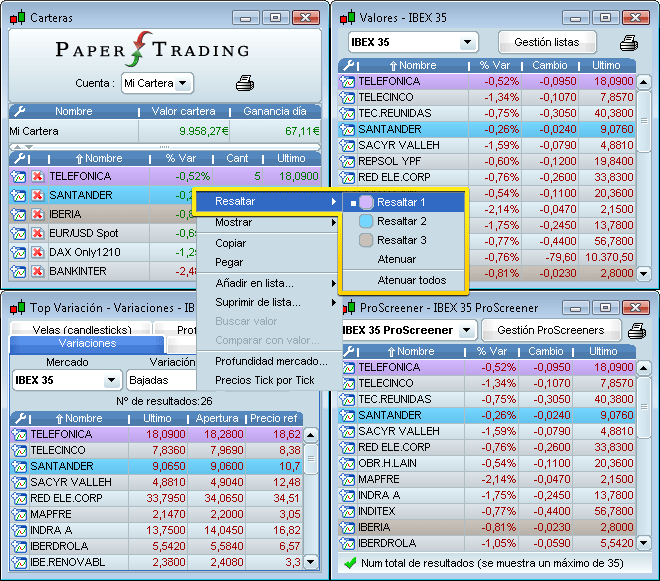Click red delete icon for DAX Only1210 row

pos(37,252)
